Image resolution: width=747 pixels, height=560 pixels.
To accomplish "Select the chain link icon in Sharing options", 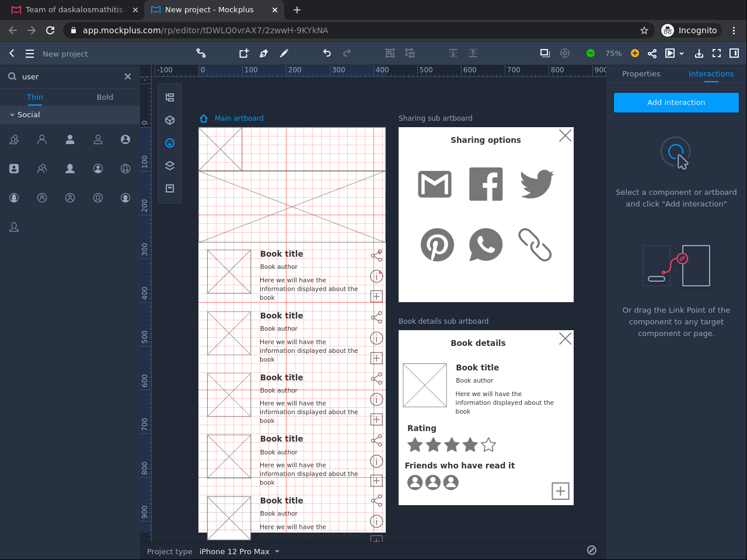I will [535, 244].
